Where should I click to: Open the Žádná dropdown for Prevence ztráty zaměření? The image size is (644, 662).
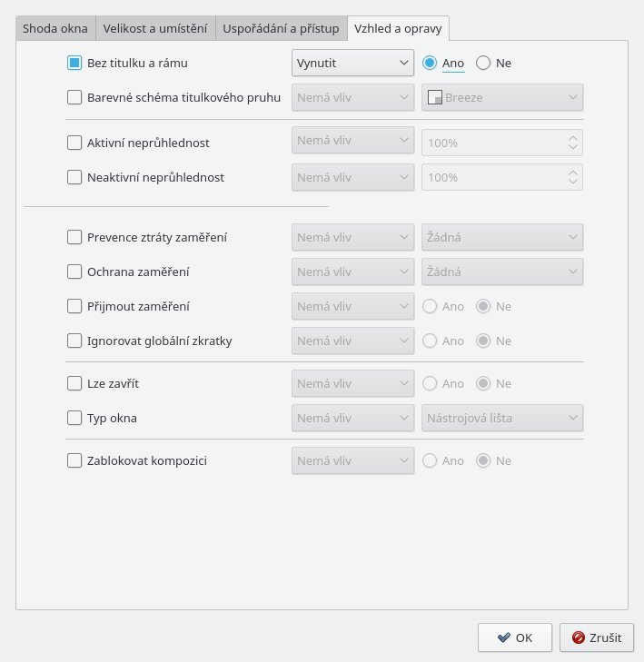(502, 237)
